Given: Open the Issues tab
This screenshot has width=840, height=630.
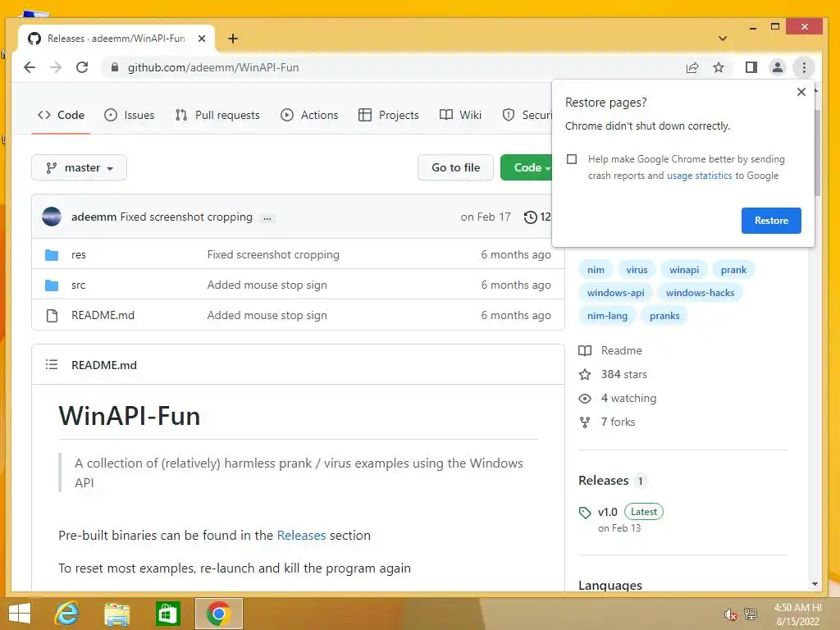Looking at the screenshot, I should pyautogui.click(x=129, y=115).
